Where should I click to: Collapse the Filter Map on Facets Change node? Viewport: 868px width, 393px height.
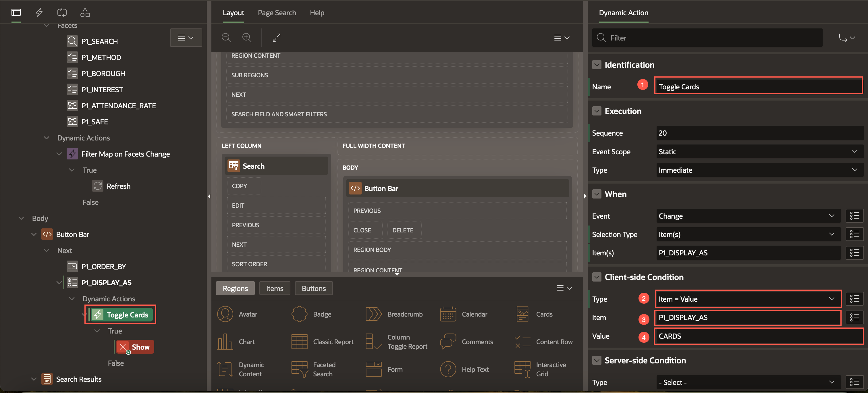click(59, 154)
